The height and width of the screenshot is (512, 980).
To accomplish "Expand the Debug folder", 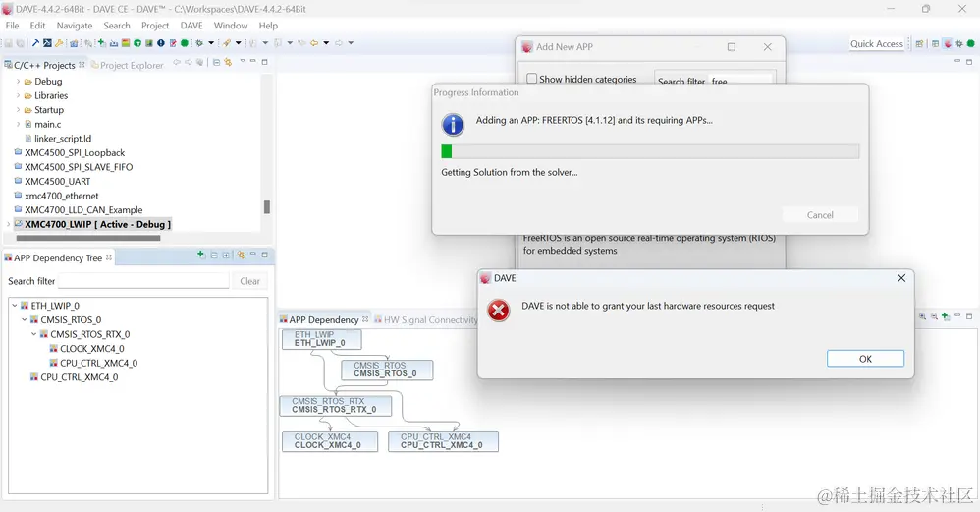I will [18, 82].
